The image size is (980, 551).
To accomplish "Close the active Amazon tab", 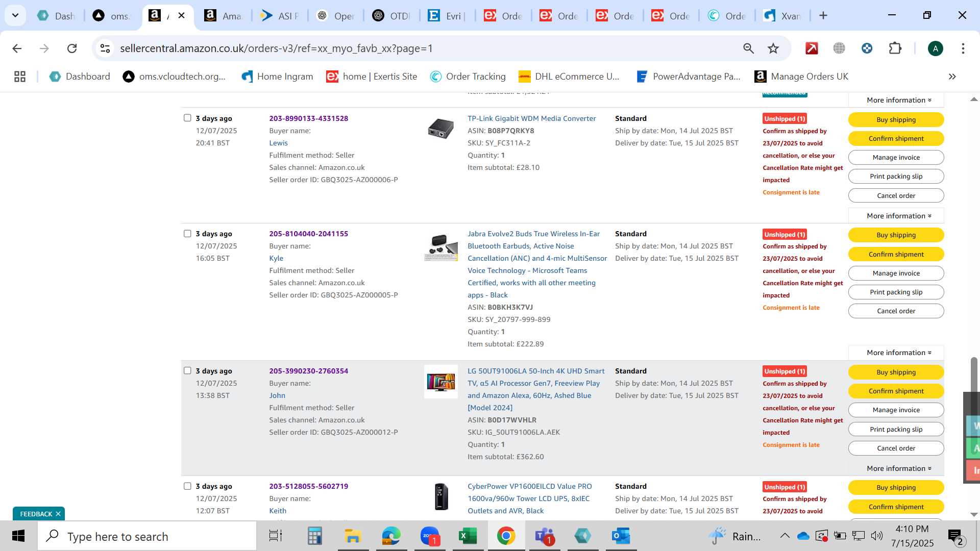I will pos(181,16).
